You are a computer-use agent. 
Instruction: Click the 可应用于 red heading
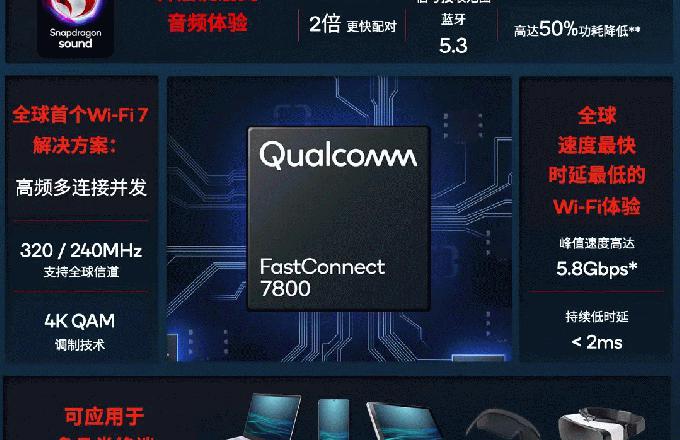coord(104,416)
